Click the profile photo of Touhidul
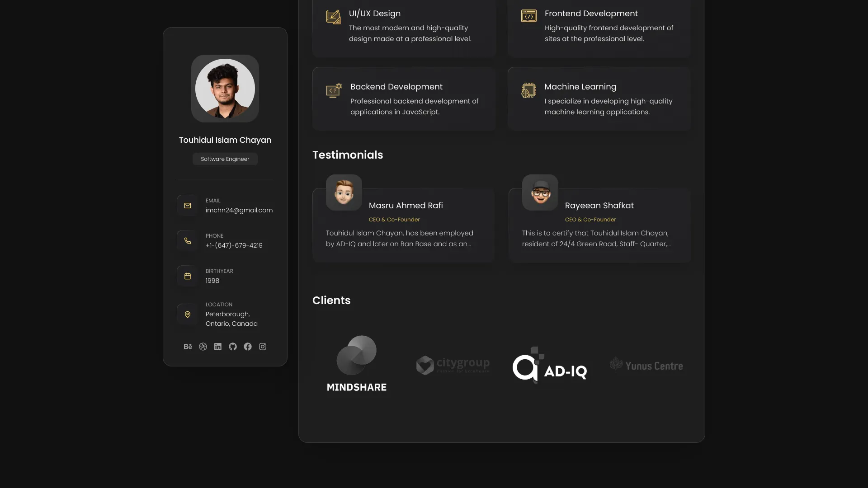The image size is (868, 488). coord(225,89)
